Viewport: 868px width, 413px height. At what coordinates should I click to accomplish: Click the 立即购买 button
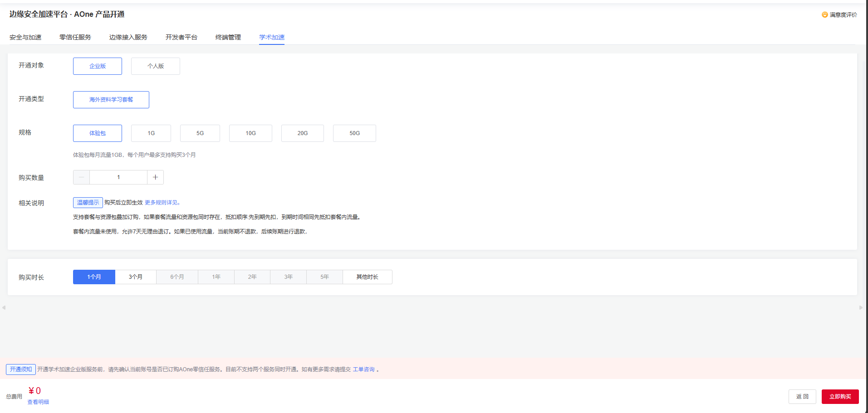[x=840, y=397]
